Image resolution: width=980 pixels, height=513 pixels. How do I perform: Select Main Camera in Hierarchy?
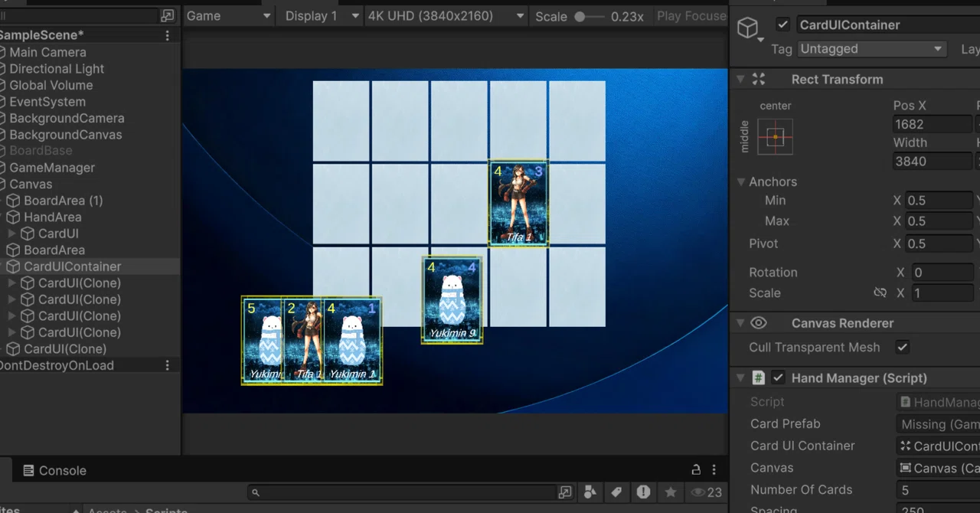tap(47, 52)
